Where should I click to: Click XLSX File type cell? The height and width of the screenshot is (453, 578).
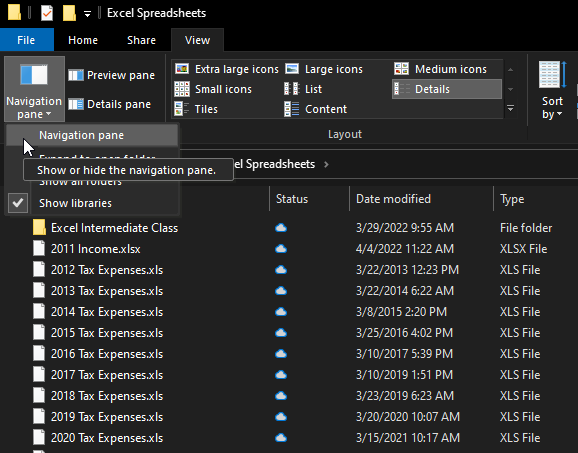[x=523, y=249]
